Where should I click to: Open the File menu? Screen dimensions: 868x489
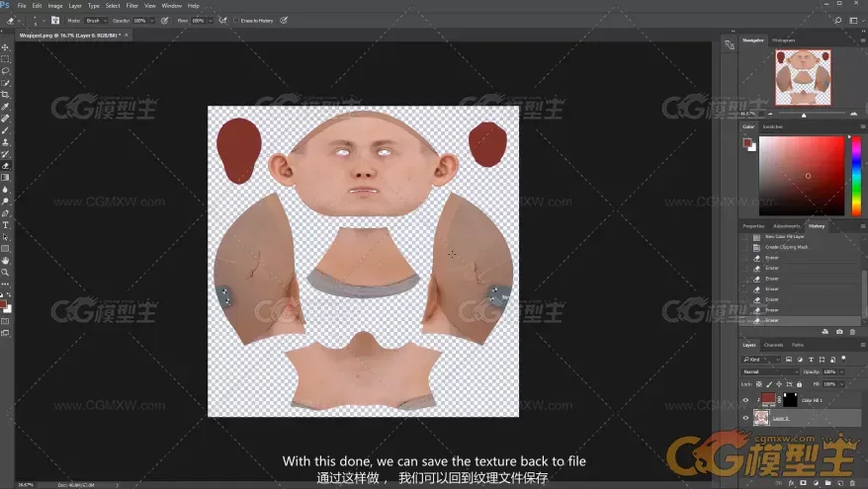[22, 6]
